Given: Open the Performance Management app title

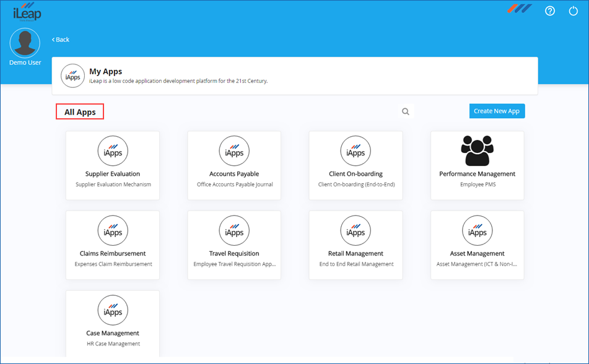Looking at the screenshot, I should (477, 174).
